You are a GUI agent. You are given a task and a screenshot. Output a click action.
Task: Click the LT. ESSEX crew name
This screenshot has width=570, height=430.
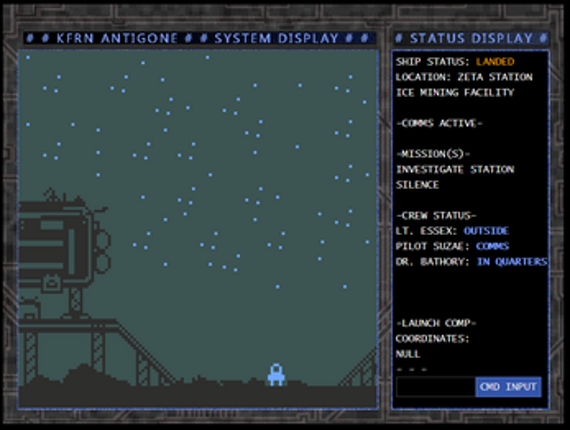point(426,231)
